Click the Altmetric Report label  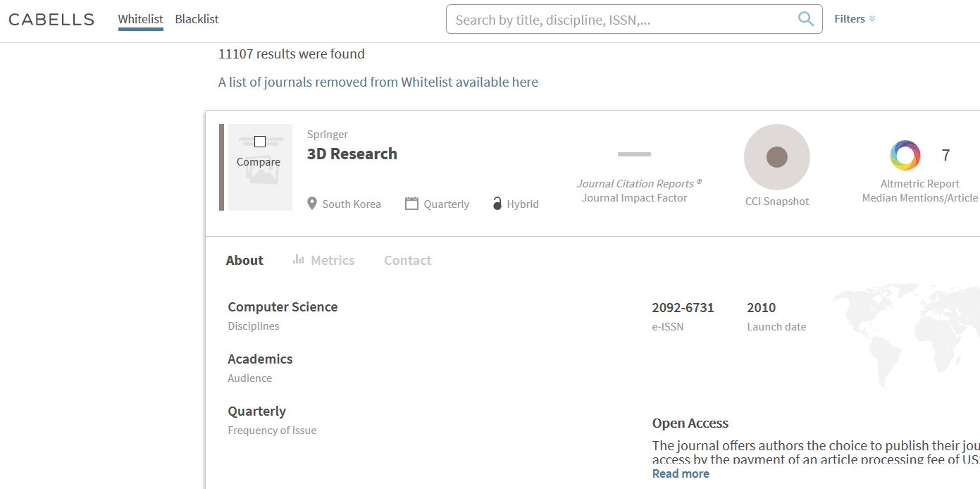tap(920, 184)
